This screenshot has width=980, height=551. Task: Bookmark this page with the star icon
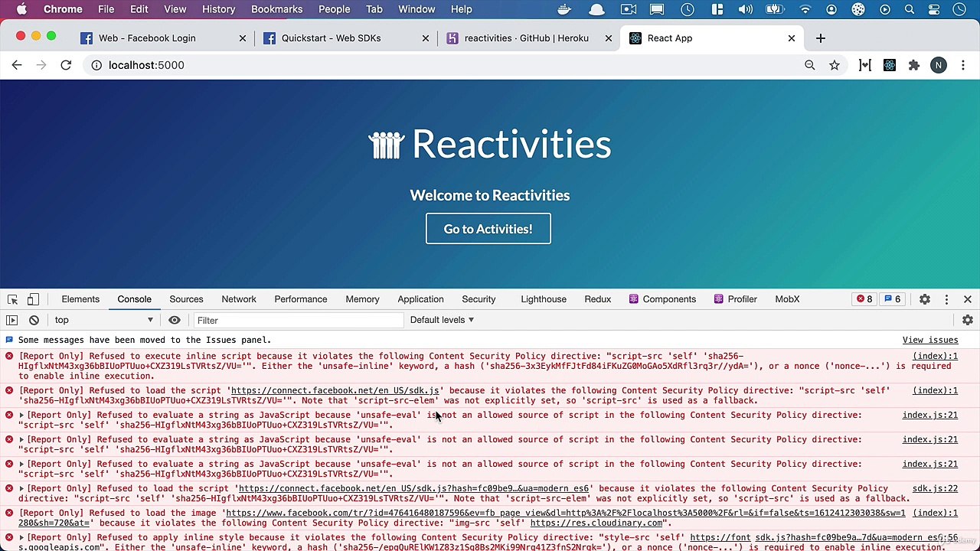click(835, 65)
